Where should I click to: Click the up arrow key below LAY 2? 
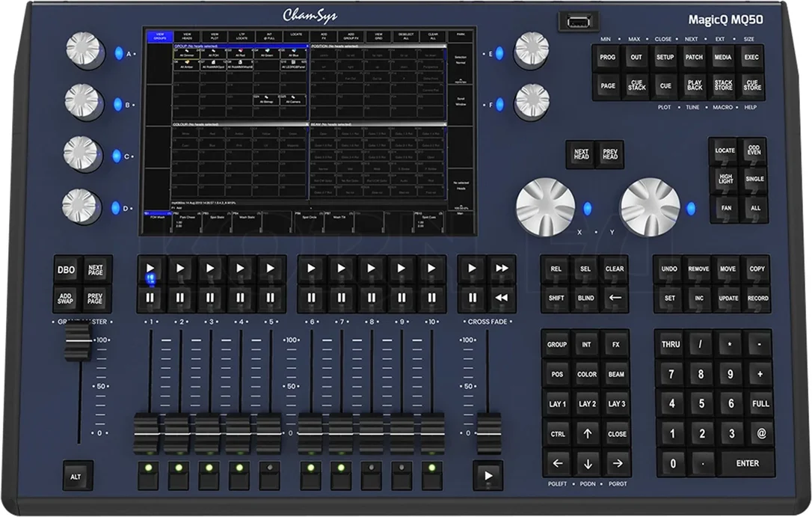(587, 434)
